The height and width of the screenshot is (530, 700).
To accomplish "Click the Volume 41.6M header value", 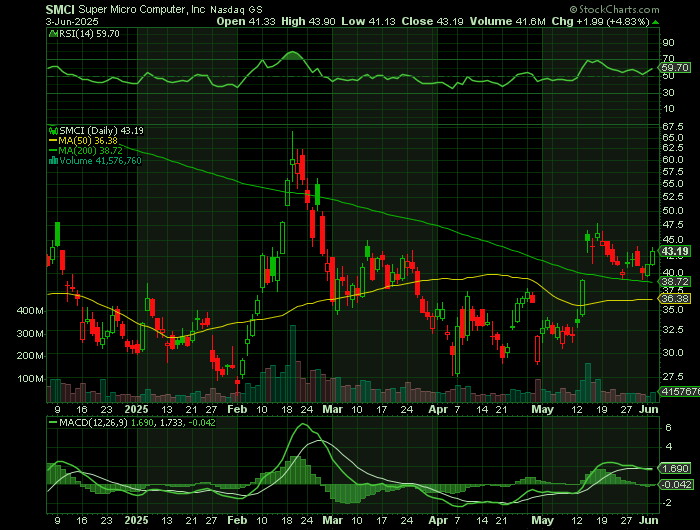I will 507,21.
